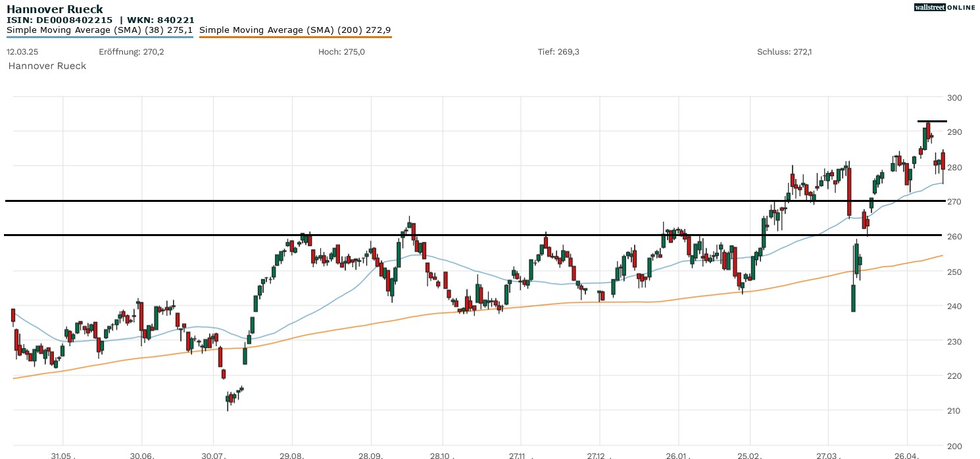Click the 27.03. date axis label
This screenshot has height=459, width=980.
tap(828, 455)
